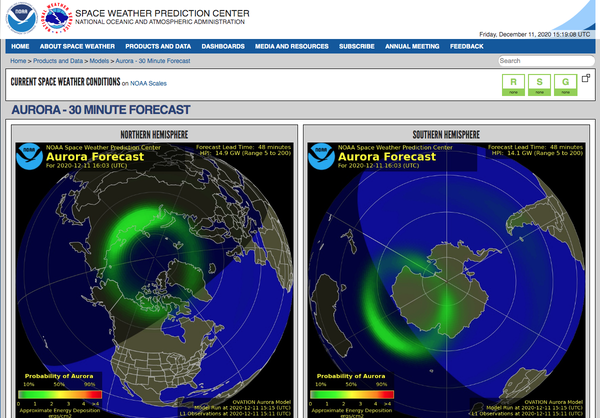The width and height of the screenshot is (600, 418).
Task: Click the CURRENT SPACE WEATHER CONDITIONS heading
Action: pos(65,82)
